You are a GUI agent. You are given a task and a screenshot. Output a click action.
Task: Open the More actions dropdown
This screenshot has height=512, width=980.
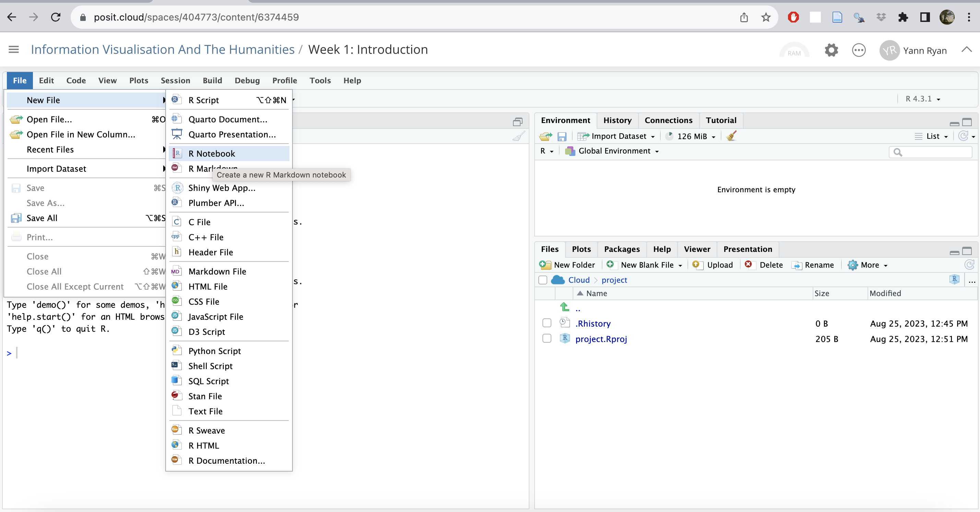pos(868,265)
